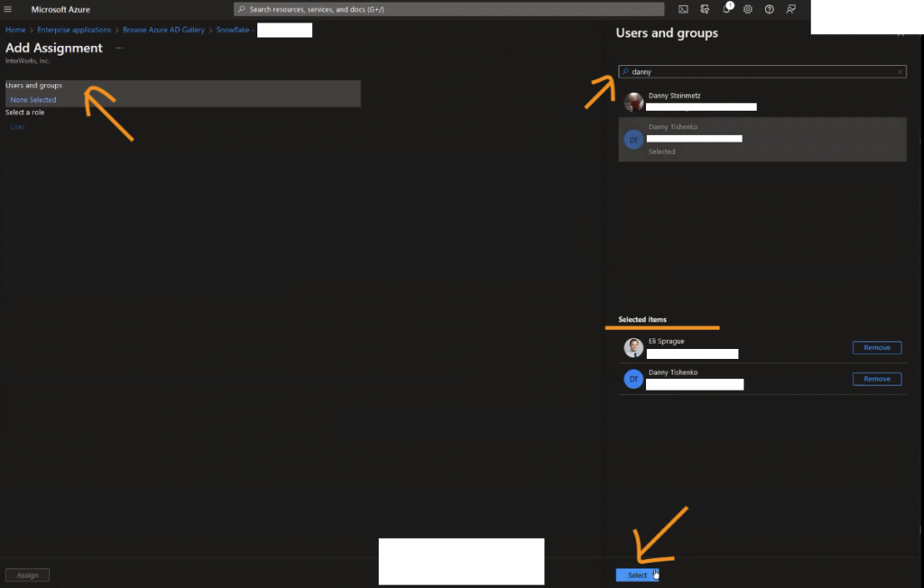Open the feedback icon in the top bar
Screen dimensions: 924x588
791,9
